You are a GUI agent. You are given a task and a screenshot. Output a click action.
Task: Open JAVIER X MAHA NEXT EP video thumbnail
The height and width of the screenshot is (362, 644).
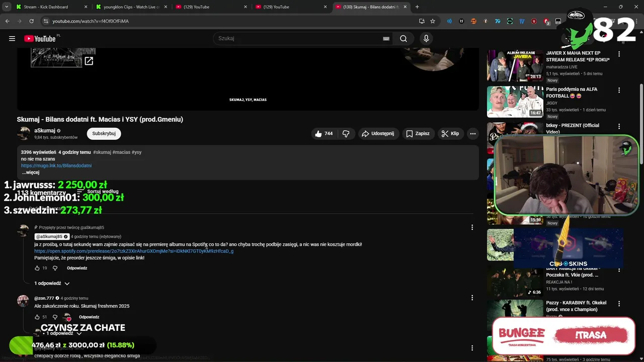[515, 65]
